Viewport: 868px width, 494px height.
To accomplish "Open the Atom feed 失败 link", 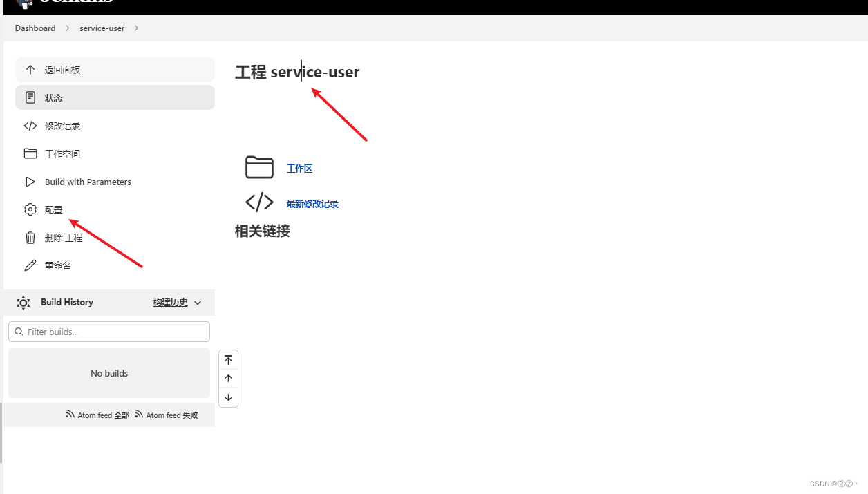I will pyautogui.click(x=172, y=415).
